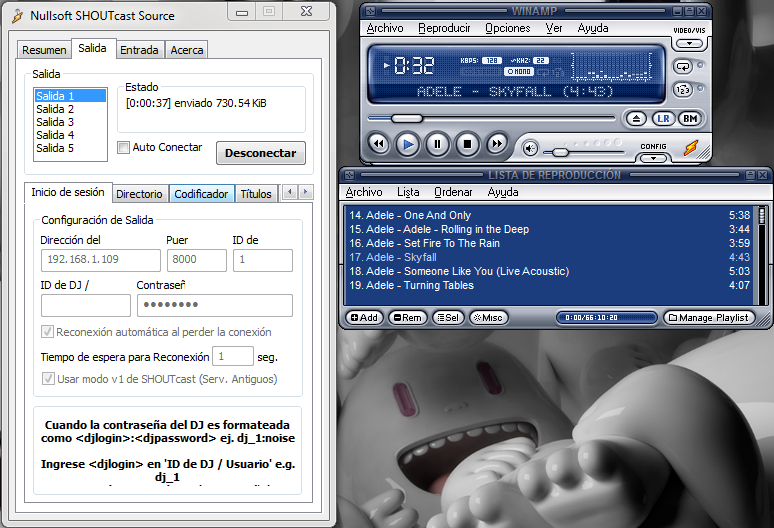Open the playlist Archivo menu

coord(364,192)
